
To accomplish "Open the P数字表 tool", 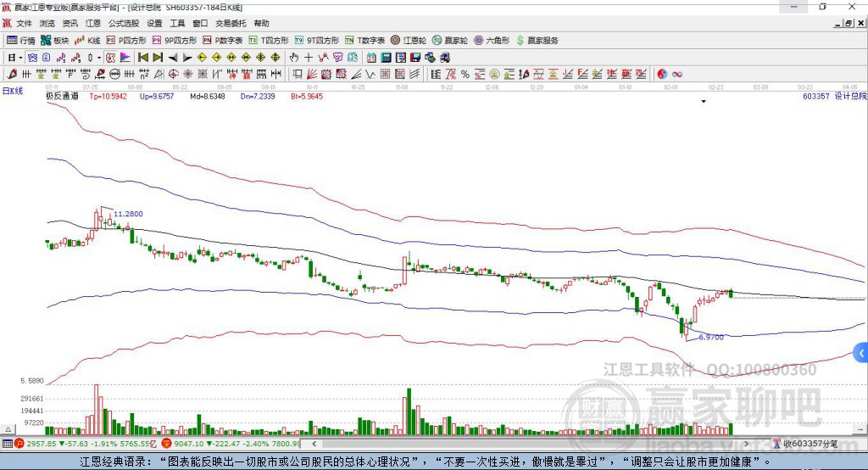I will pyautogui.click(x=223, y=41).
